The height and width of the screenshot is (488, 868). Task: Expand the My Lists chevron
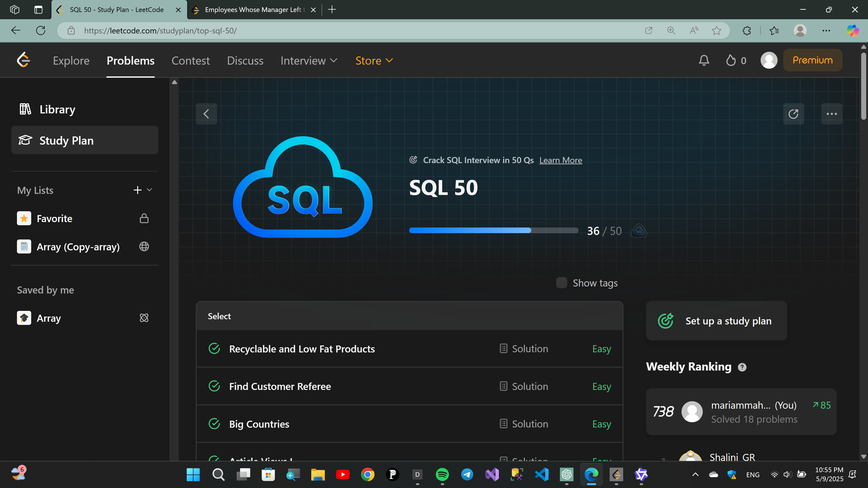150,190
